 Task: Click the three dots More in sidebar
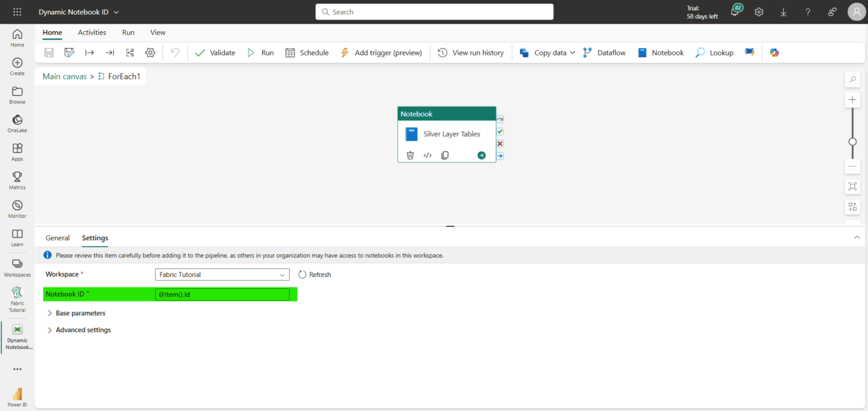coord(18,369)
